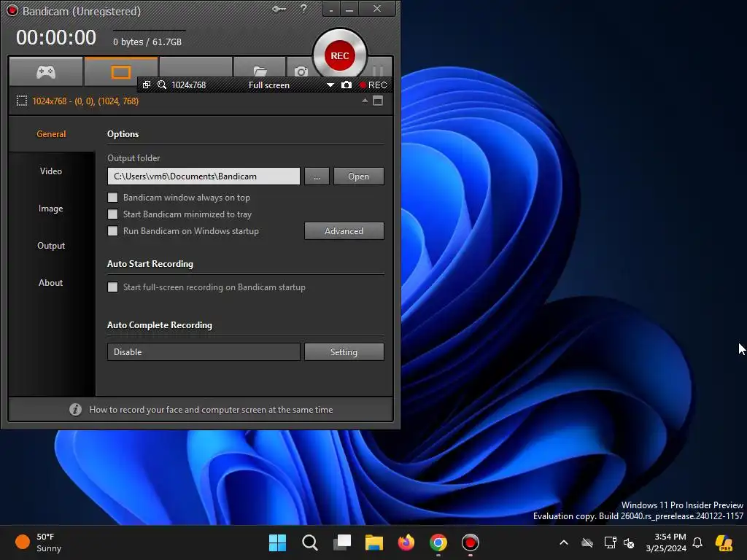This screenshot has height=560, width=747.
Task: Click the dotted rectangle area selection icon
Action: (x=21, y=101)
